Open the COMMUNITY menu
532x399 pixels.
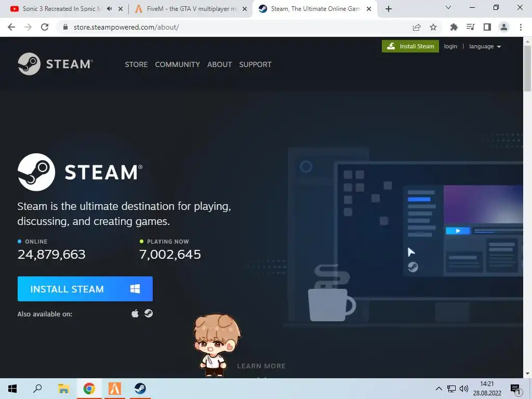(178, 64)
